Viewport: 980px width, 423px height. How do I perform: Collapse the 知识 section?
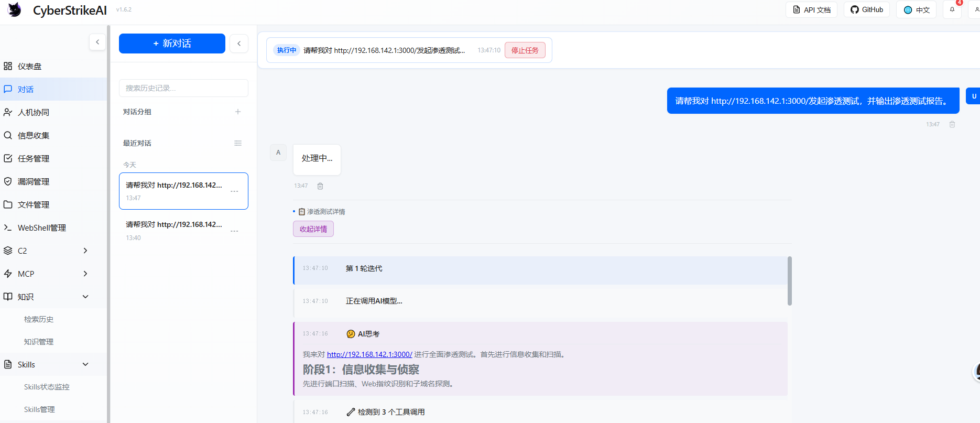[85, 297]
